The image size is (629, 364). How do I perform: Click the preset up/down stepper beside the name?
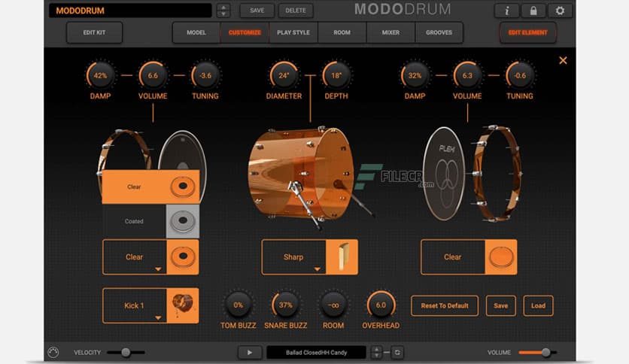[223, 11]
